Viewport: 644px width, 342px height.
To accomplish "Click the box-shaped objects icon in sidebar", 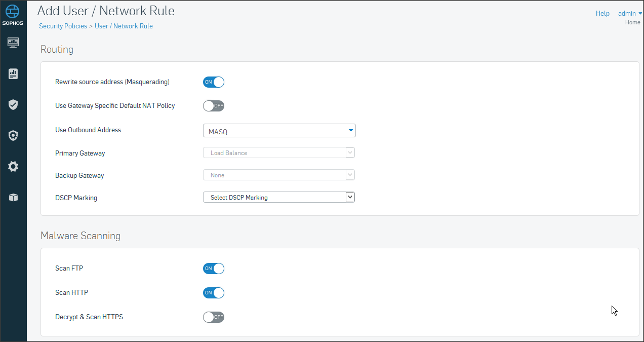I will pos(13,198).
